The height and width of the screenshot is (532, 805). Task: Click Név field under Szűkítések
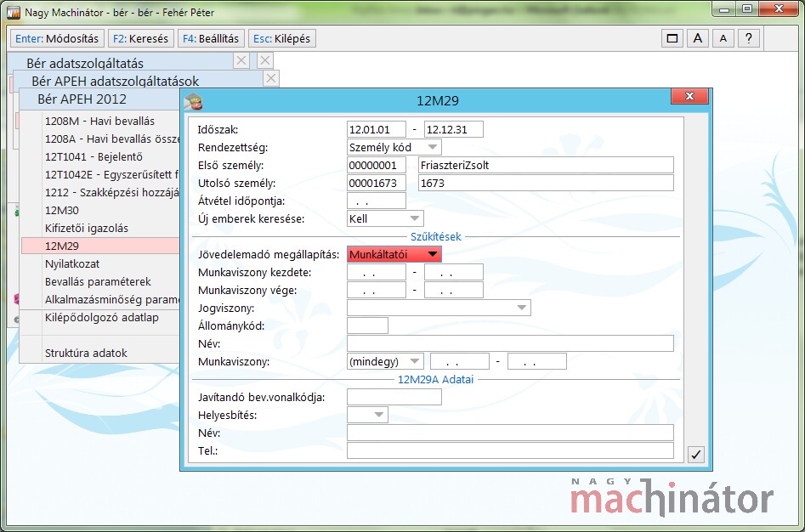[x=510, y=343]
